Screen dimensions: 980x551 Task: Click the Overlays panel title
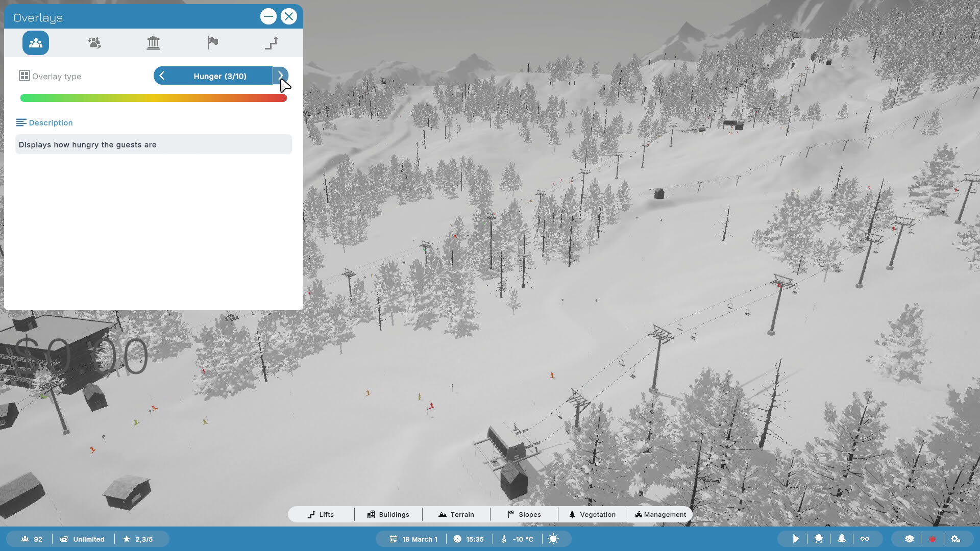(38, 17)
